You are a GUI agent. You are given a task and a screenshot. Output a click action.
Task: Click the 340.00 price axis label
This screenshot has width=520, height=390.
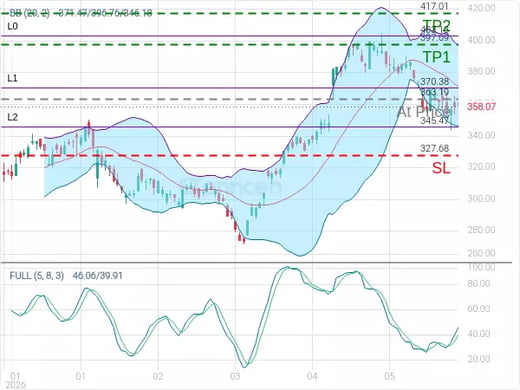(x=481, y=135)
